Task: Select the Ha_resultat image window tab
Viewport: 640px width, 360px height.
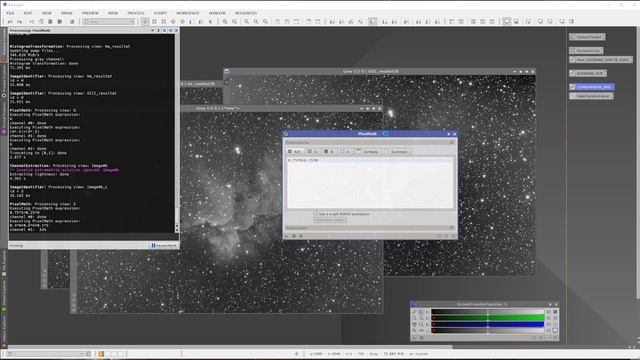Action: click(x=201, y=84)
